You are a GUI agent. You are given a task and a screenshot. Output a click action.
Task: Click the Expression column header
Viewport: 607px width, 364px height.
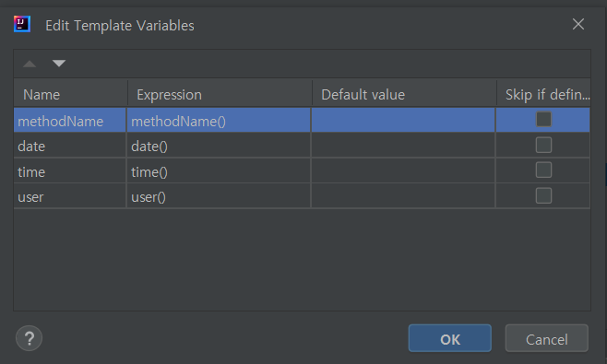(220, 94)
